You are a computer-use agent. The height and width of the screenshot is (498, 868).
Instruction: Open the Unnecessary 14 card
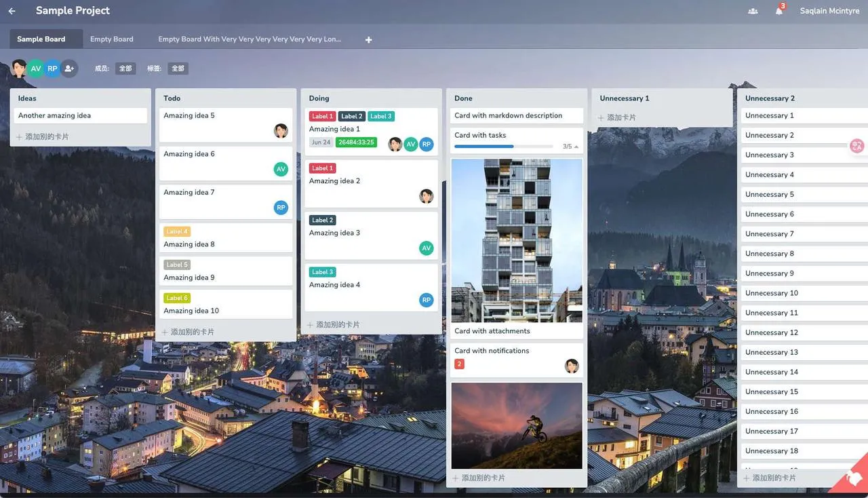pos(804,372)
